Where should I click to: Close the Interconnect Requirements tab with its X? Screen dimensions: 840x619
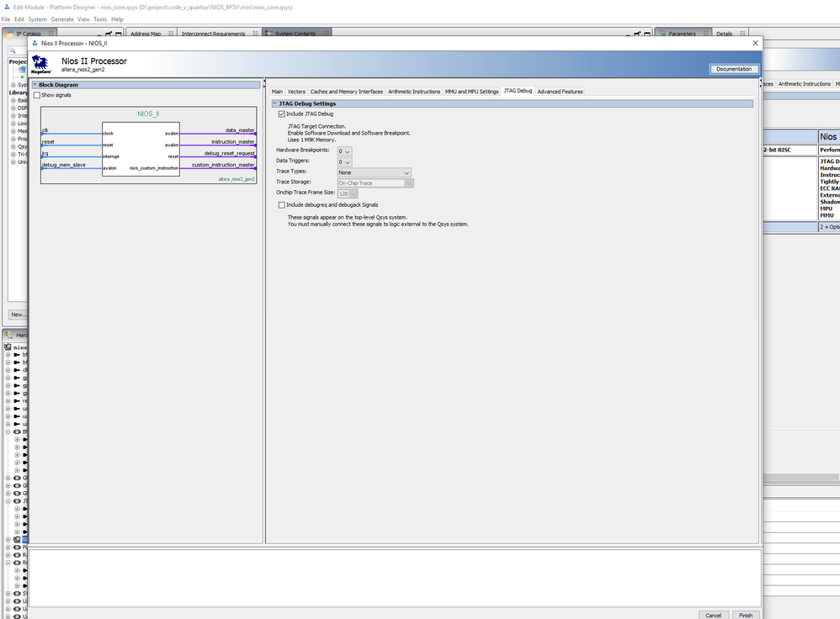(x=255, y=33)
